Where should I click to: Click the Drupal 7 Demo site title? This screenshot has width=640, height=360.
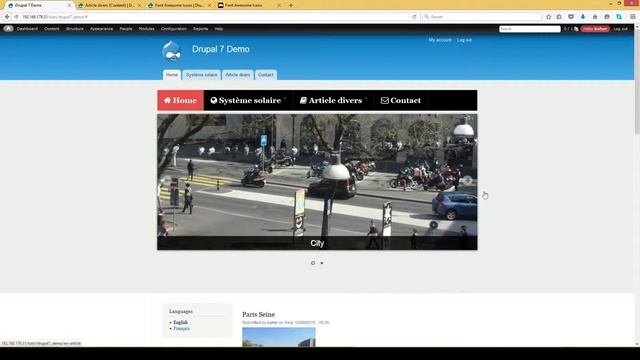tap(220, 49)
